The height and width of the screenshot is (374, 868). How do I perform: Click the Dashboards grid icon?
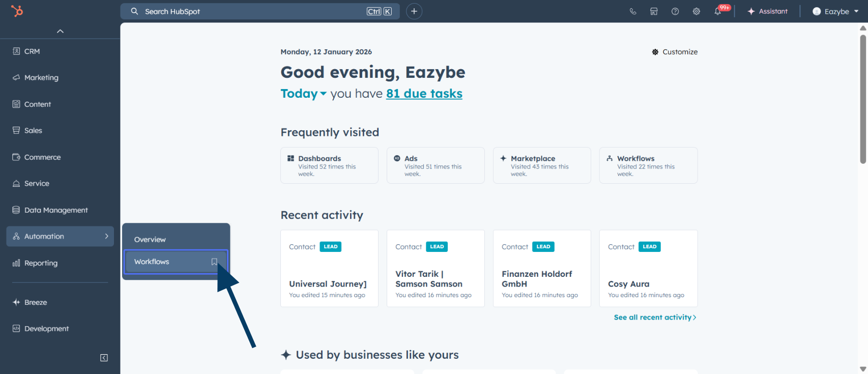(x=291, y=158)
